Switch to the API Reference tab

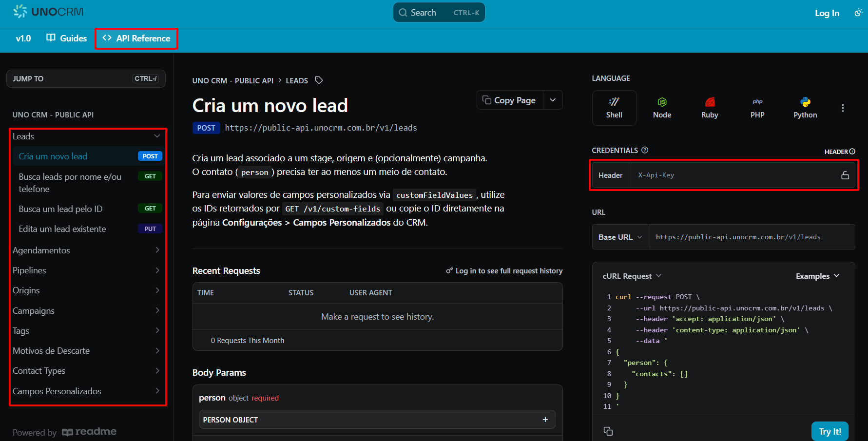click(136, 38)
